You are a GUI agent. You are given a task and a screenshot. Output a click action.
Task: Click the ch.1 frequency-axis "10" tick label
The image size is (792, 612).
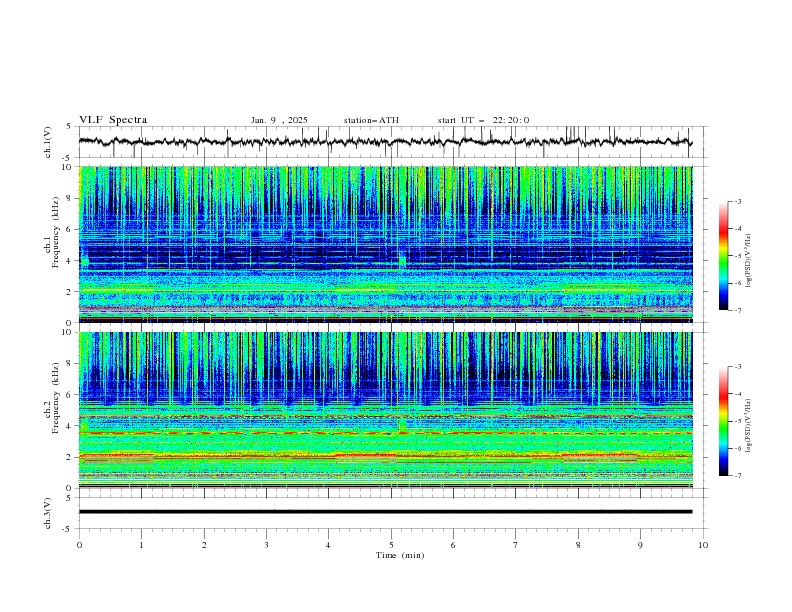67,167
